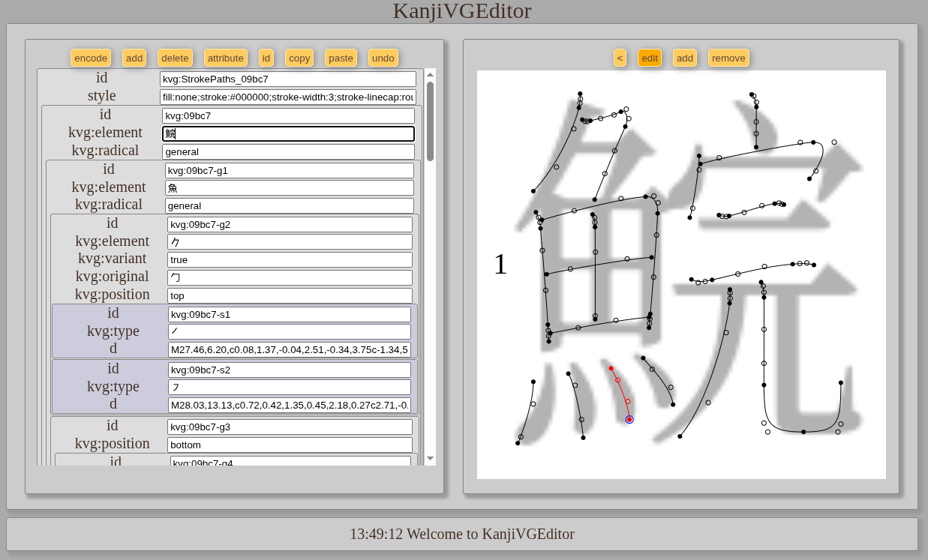This screenshot has height=560, width=928.
Task: Click the '<' previous button
Action: [x=620, y=58]
